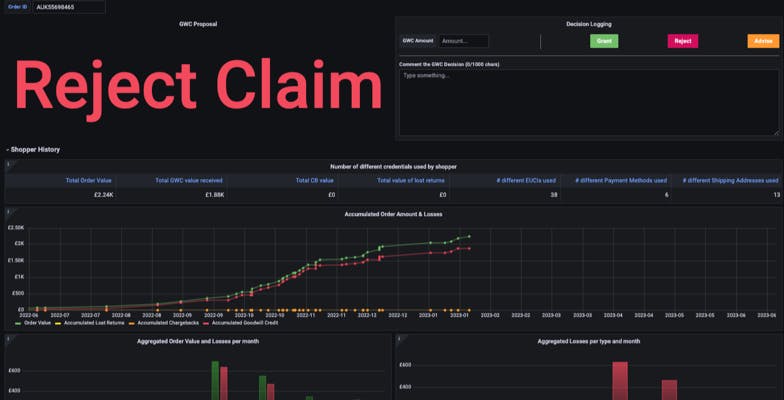Sort by # different EUCIs used column
Screen dimensions: 784x400
[x=526, y=180]
